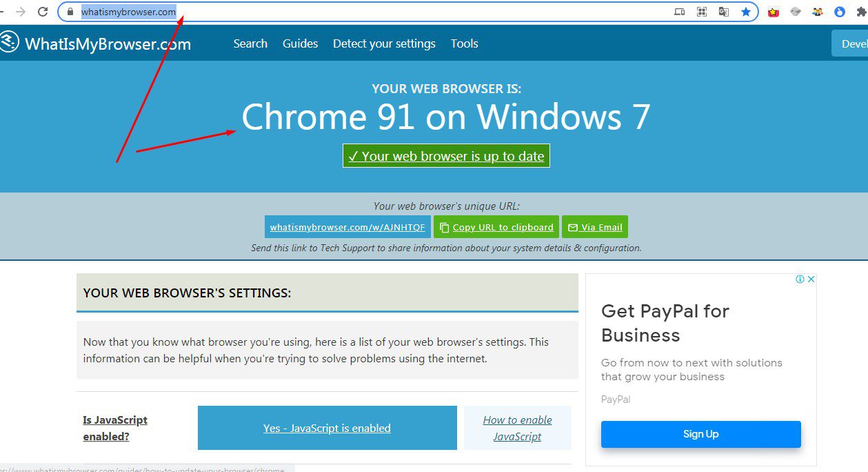Click the 'Get PayPal for Business' ad headline
Viewport: 868px width, 472px height.
coord(665,323)
